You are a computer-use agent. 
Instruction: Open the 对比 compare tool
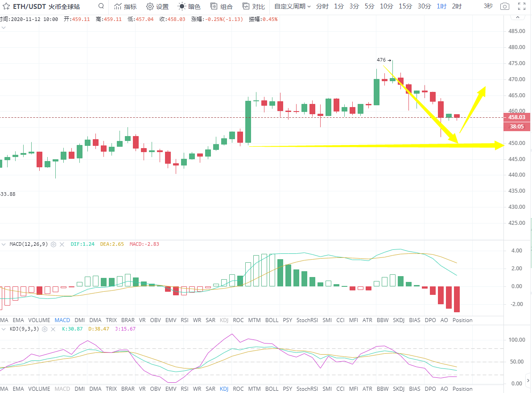[253, 7]
